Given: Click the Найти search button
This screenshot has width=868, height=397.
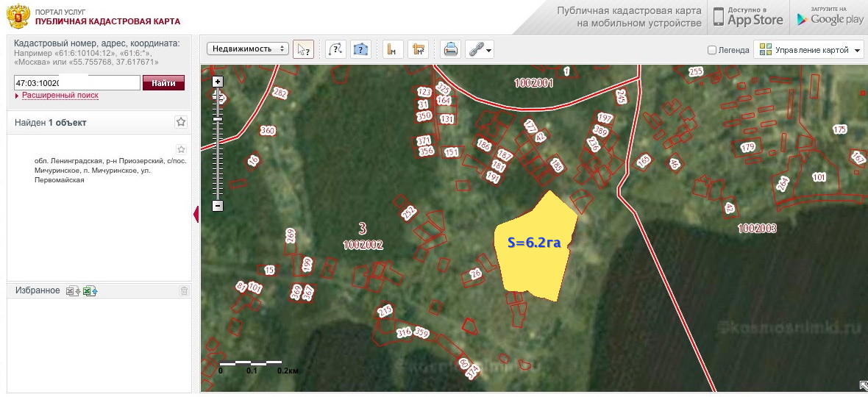Looking at the screenshot, I should (x=163, y=83).
